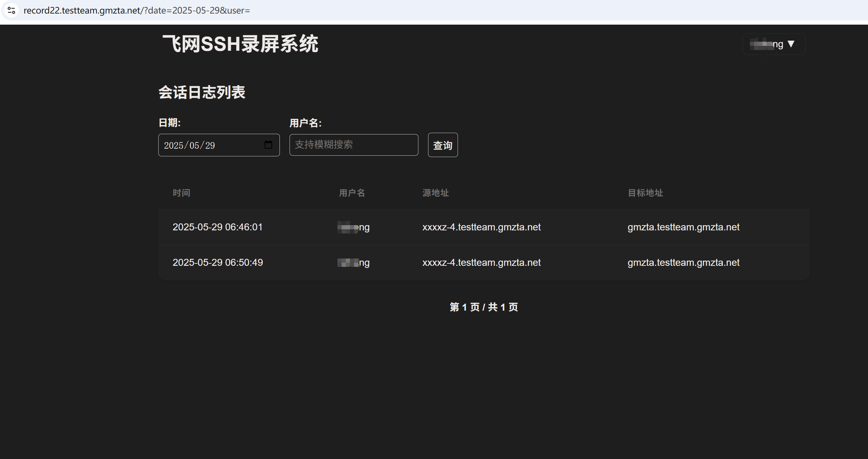Expand the user account dropdown arrow
The image size is (868, 459).
click(x=791, y=44)
